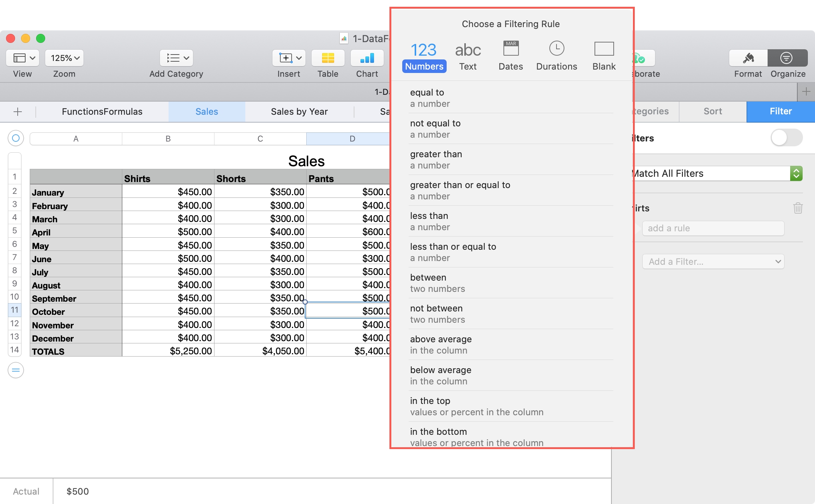The width and height of the screenshot is (815, 504).
Task: Select column A header
Action: point(76,139)
